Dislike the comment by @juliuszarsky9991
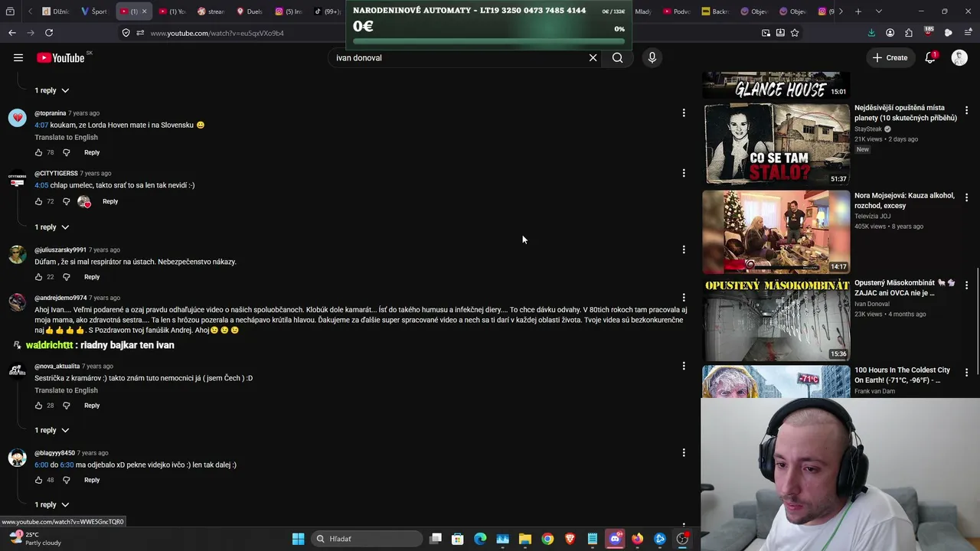The image size is (980, 551). [x=66, y=277]
